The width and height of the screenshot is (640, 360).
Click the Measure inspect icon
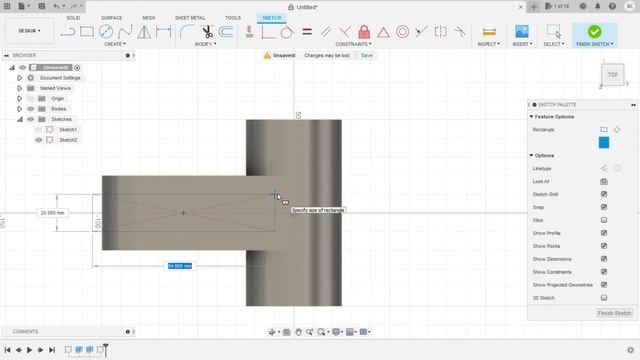coord(489,32)
